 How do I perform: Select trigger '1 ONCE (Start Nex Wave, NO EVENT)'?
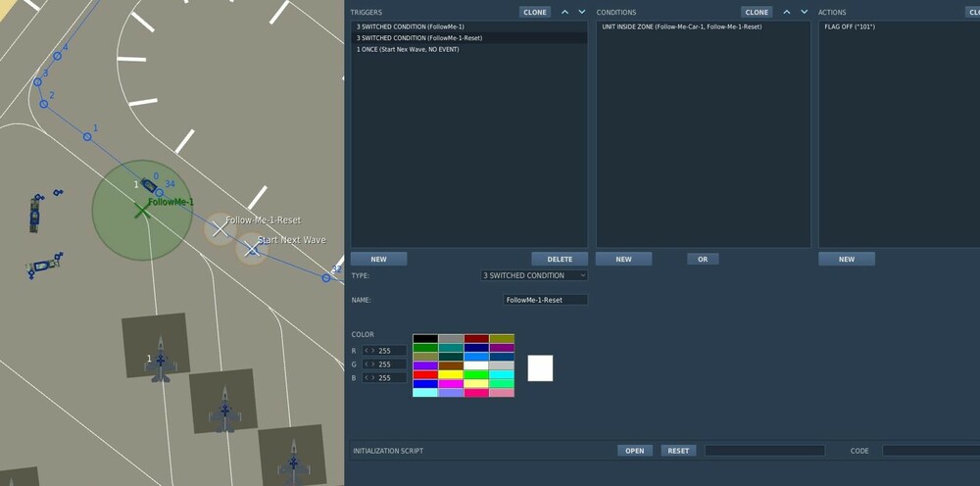468,49
